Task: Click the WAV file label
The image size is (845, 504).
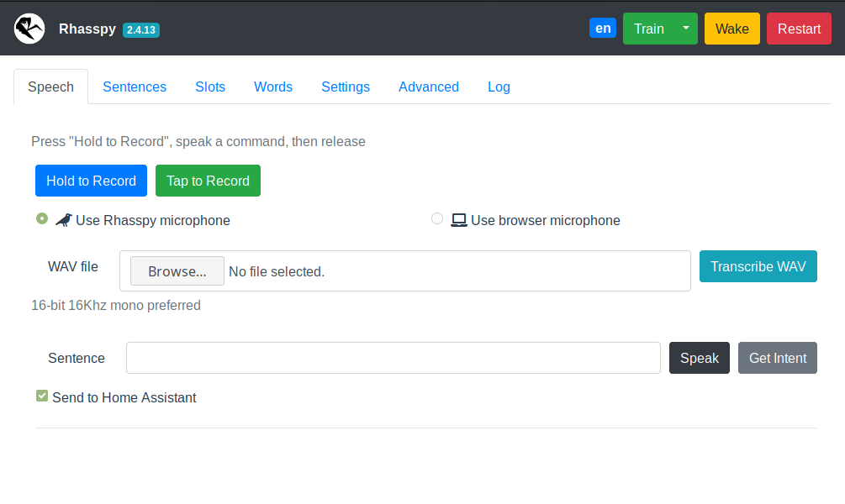Action: [x=73, y=266]
